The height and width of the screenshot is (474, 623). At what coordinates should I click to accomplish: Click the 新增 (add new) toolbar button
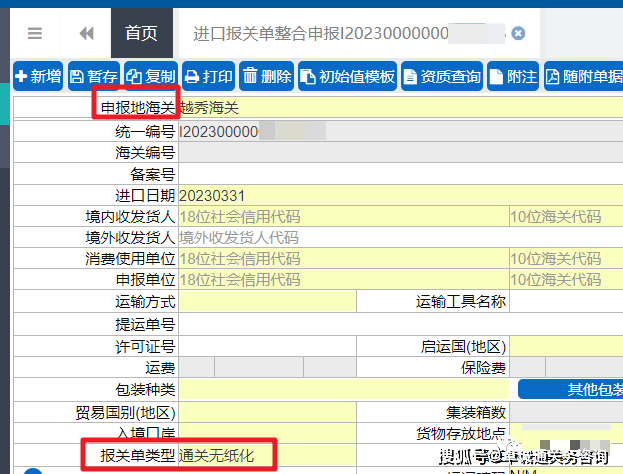pyautogui.click(x=38, y=76)
